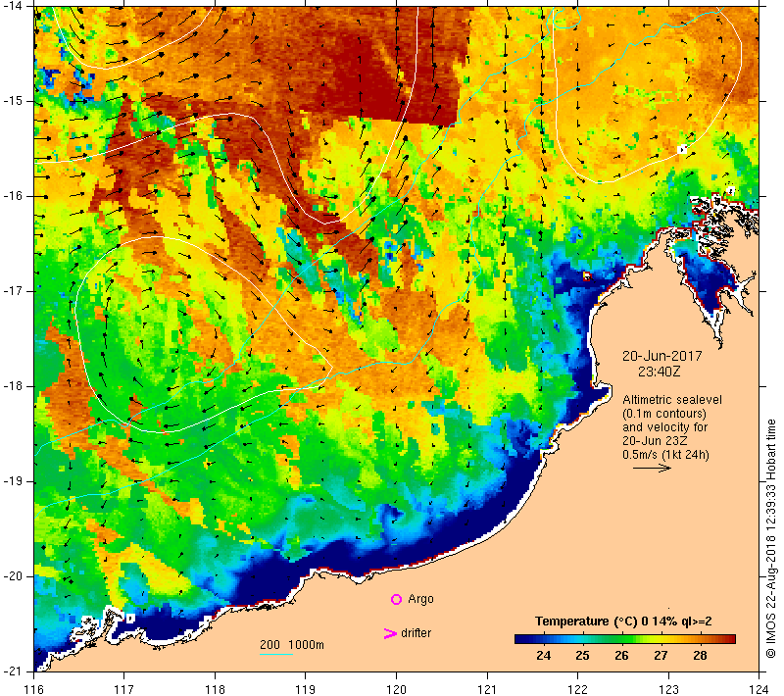Click the '118' longitude axis label
This screenshot has height=696, width=784.
click(215, 689)
